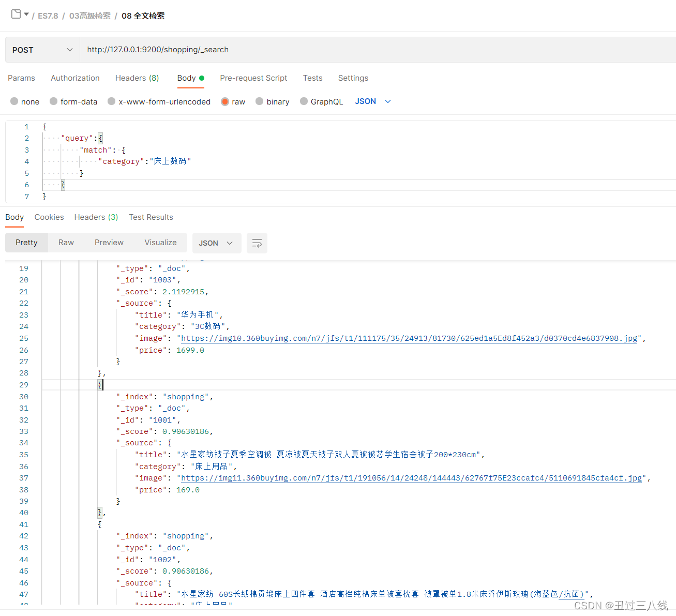The image size is (676, 616).
Task: Click the "_id": "1003" line
Action: [148, 280]
